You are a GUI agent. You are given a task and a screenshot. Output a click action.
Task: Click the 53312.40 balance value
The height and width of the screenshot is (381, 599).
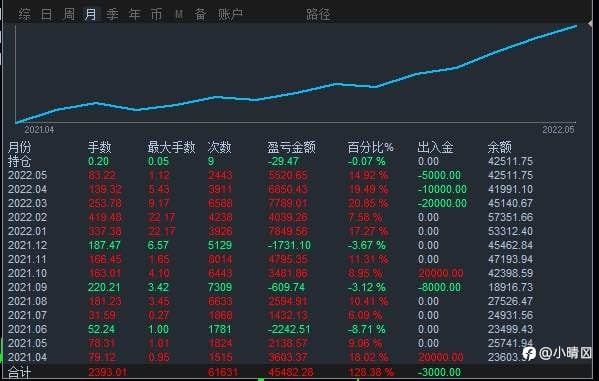click(x=510, y=232)
